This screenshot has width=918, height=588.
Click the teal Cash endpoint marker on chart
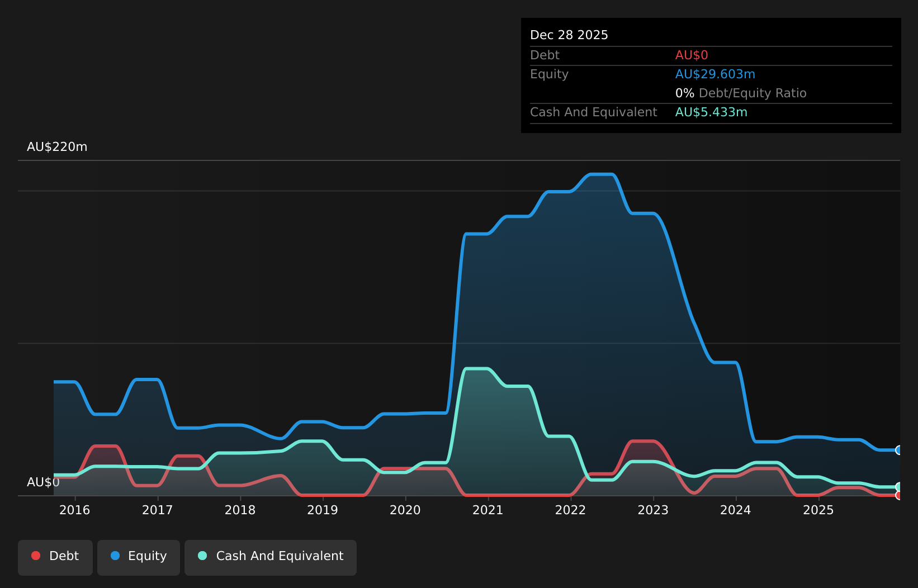point(900,487)
